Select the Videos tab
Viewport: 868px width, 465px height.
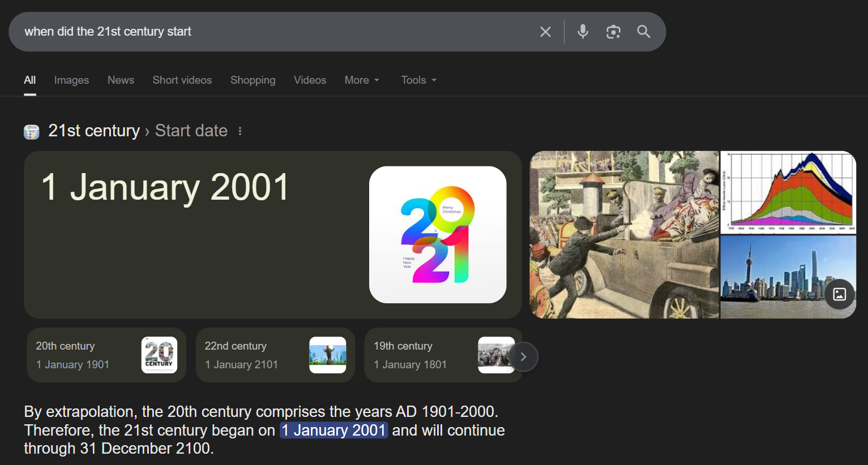point(310,80)
